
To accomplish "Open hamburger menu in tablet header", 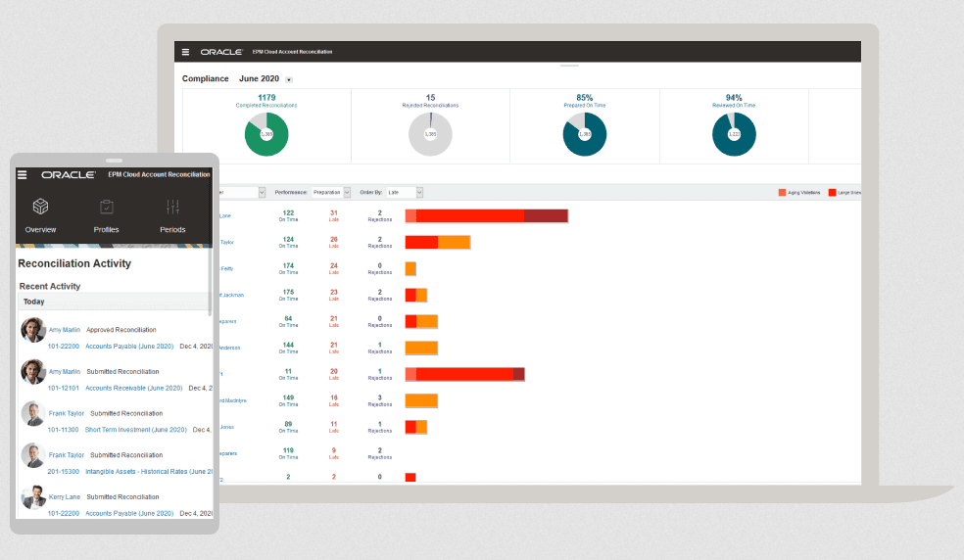I will pos(23,174).
